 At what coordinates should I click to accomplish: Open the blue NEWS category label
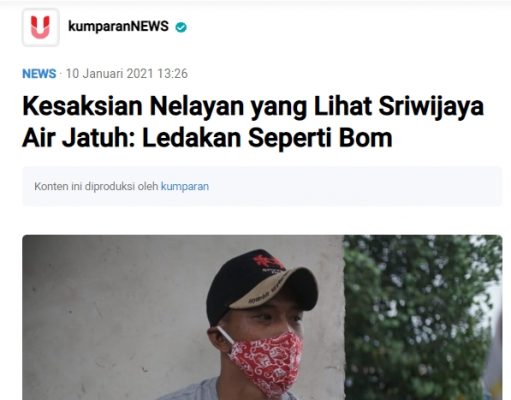coord(39,74)
